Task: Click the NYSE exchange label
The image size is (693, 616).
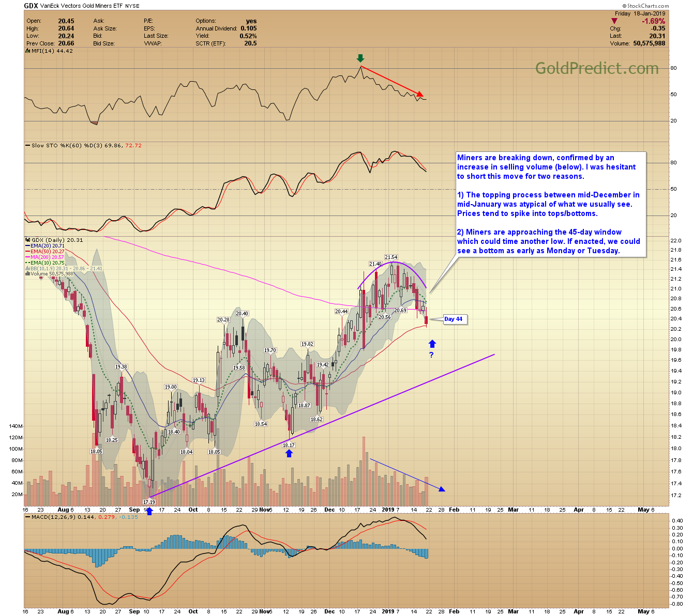Action: [x=132, y=7]
